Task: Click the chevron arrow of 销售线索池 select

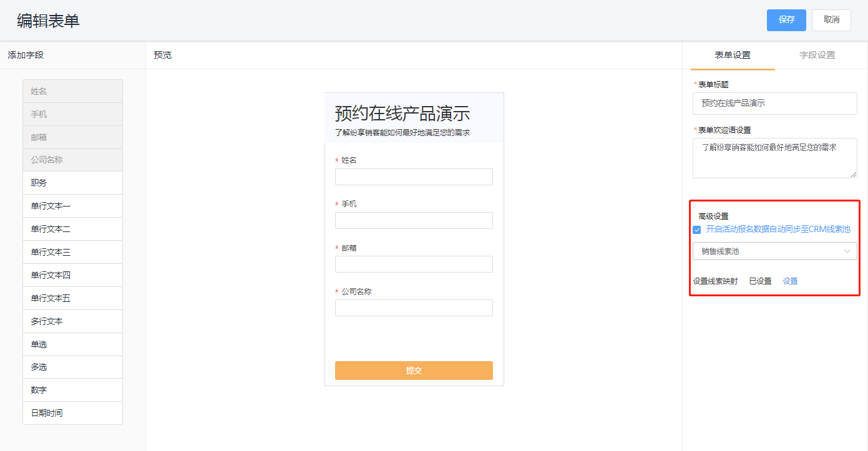Action: (847, 251)
